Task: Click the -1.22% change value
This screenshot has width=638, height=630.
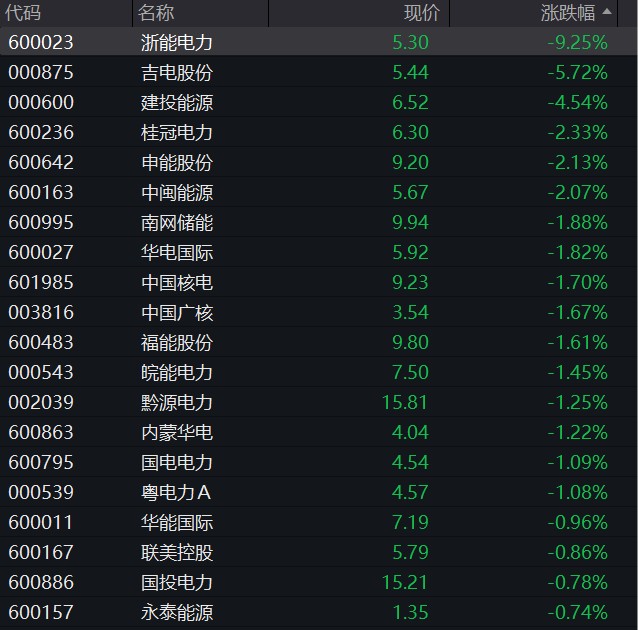Action: [x=577, y=432]
